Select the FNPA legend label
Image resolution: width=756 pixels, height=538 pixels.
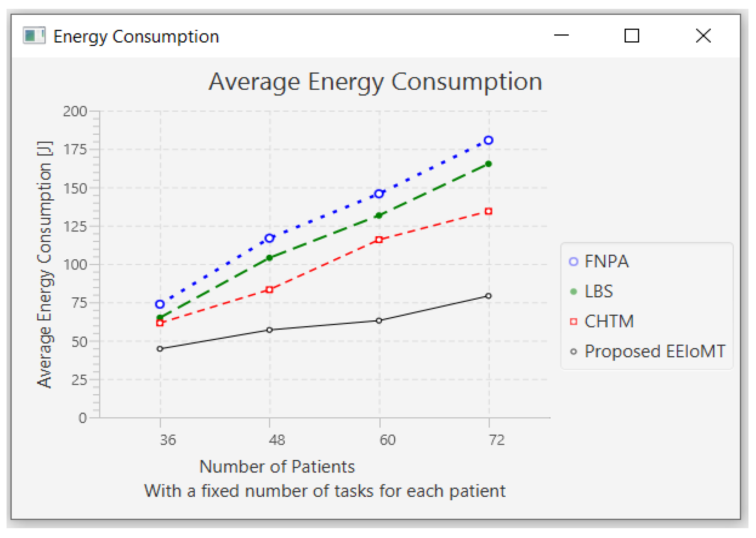(x=606, y=262)
